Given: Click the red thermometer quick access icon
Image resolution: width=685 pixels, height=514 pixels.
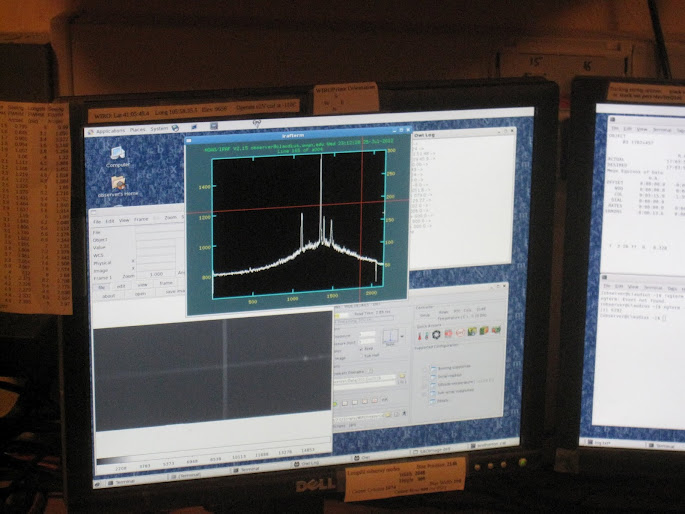Looking at the screenshot, I should click(419, 336).
